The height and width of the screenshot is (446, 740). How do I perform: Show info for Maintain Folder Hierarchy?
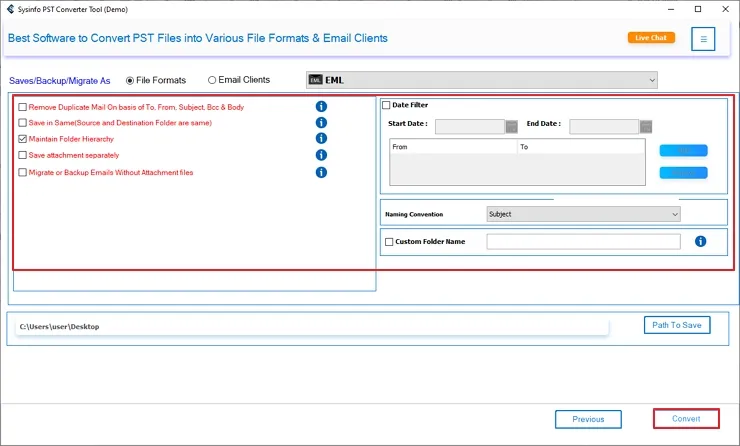click(x=321, y=138)
